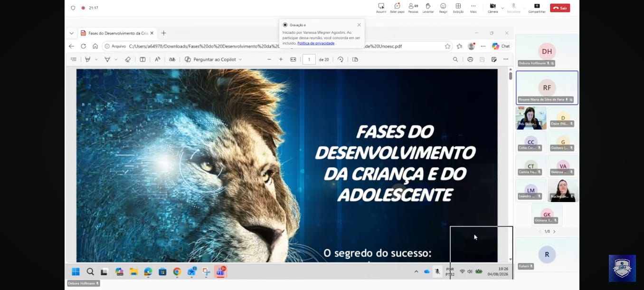Open Microsoft Teams icon on the taskbar

coord(220,271)
